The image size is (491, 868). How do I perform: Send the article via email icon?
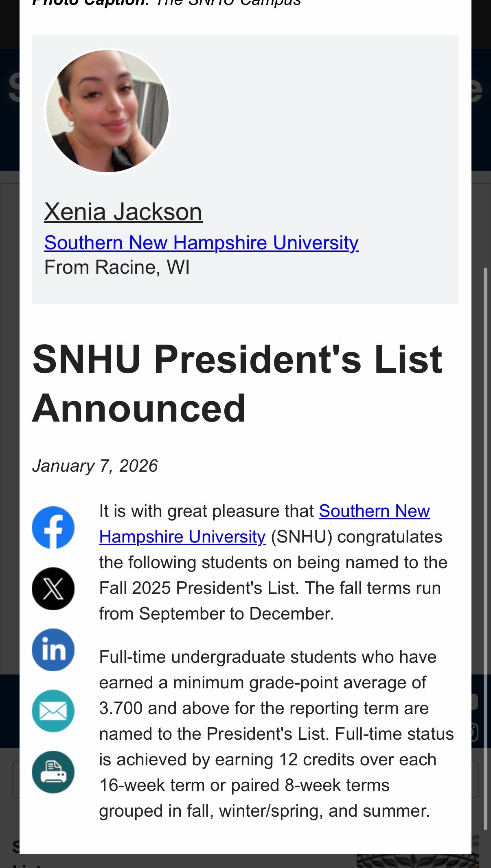point(53,711)
